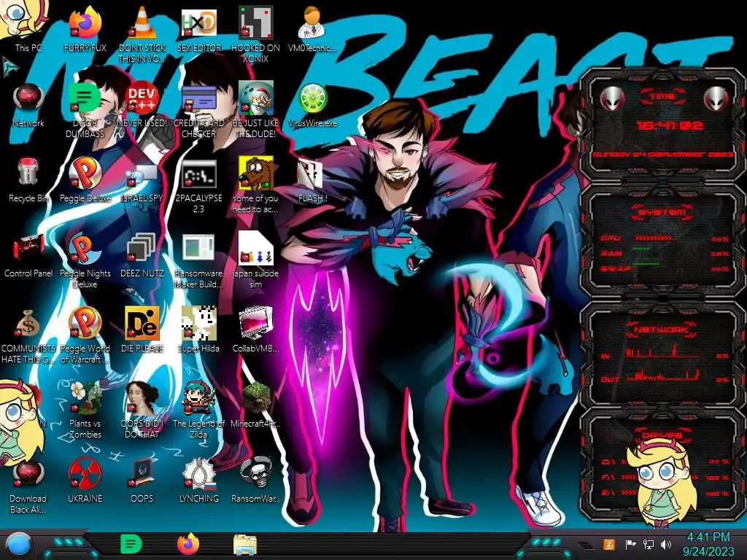The image size is (747, 560).
Task: Select the DEEZ NUTZ shortcut
Action: point(142,255)
